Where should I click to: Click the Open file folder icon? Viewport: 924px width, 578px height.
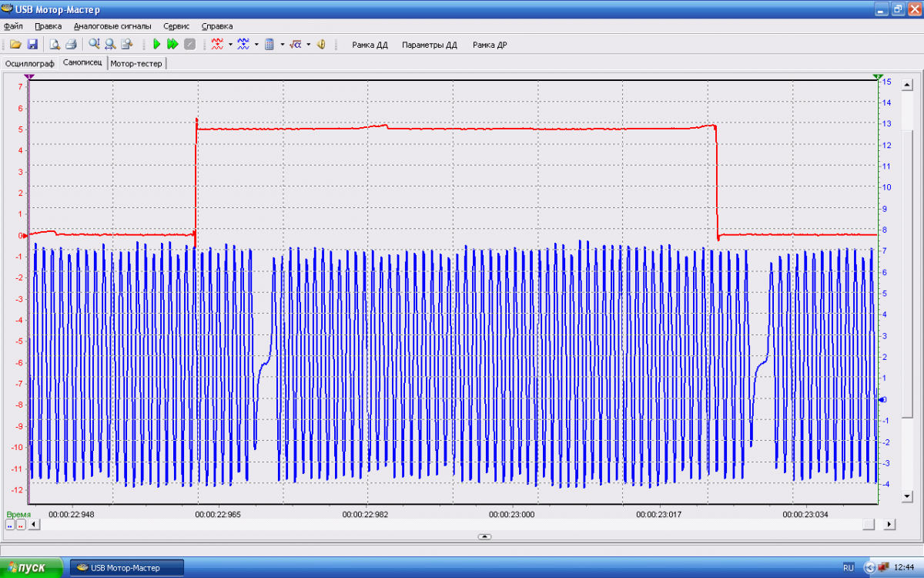[15, 45]
